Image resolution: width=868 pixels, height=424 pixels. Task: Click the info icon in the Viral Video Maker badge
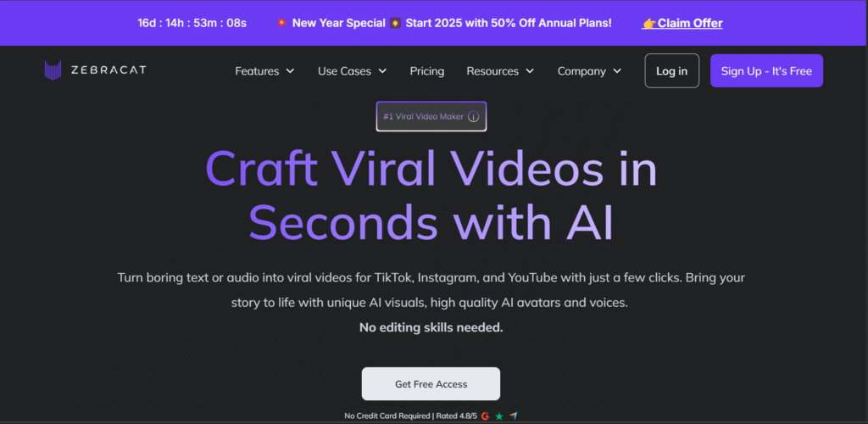[474, 116]
